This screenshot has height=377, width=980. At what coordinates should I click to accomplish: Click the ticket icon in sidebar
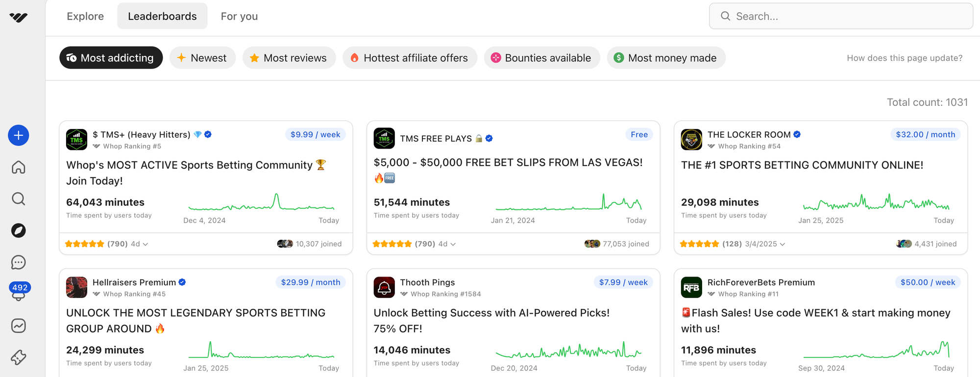click(19, 357)
